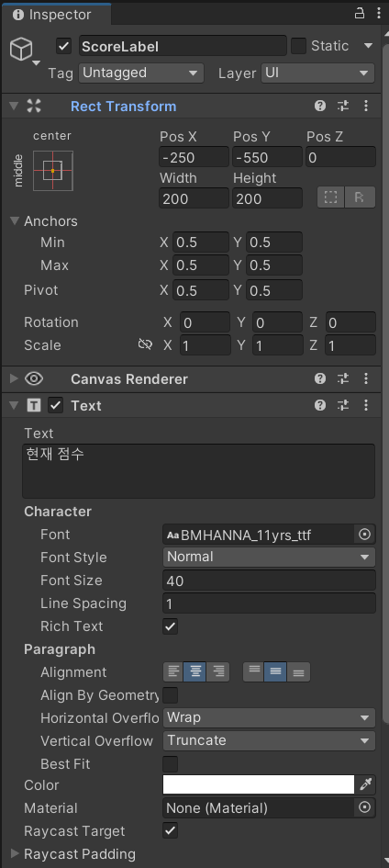Enable the Best Fit checkbox

[171, 764]
